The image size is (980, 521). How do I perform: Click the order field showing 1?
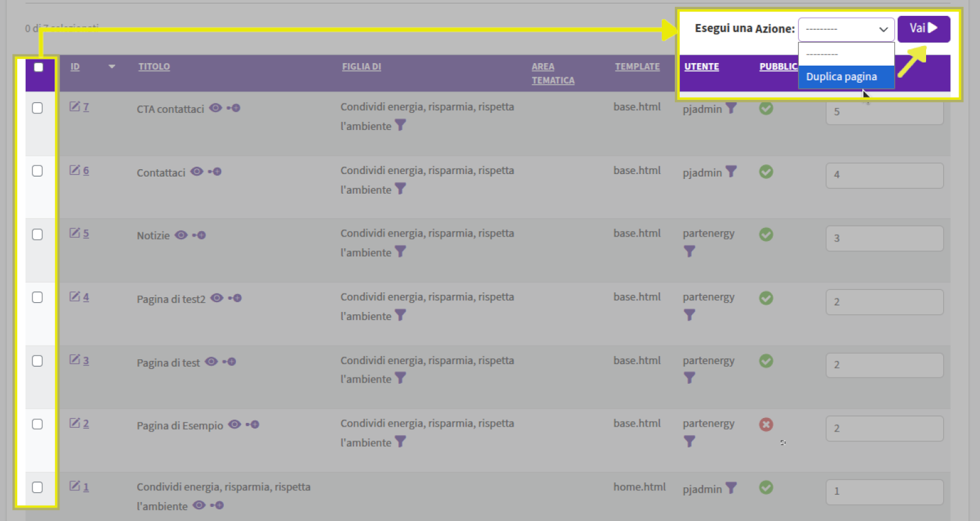[x=884, y=492]
